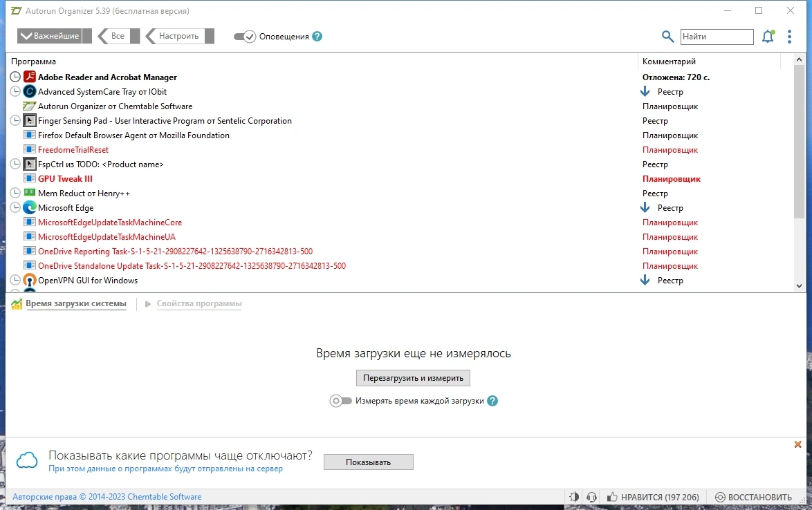Toggle the Оповещения switch
The width and height of the screenshot is (812, 510).
point(245,36)
